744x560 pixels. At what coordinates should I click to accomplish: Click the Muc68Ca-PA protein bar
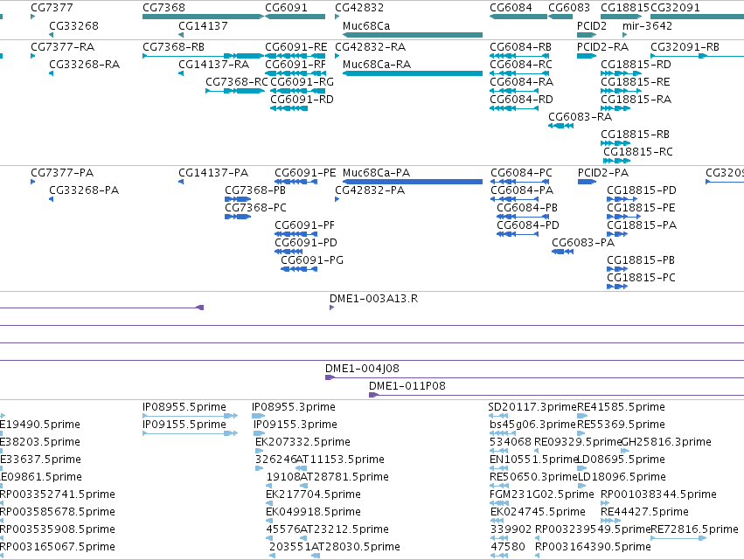[413, 182]
